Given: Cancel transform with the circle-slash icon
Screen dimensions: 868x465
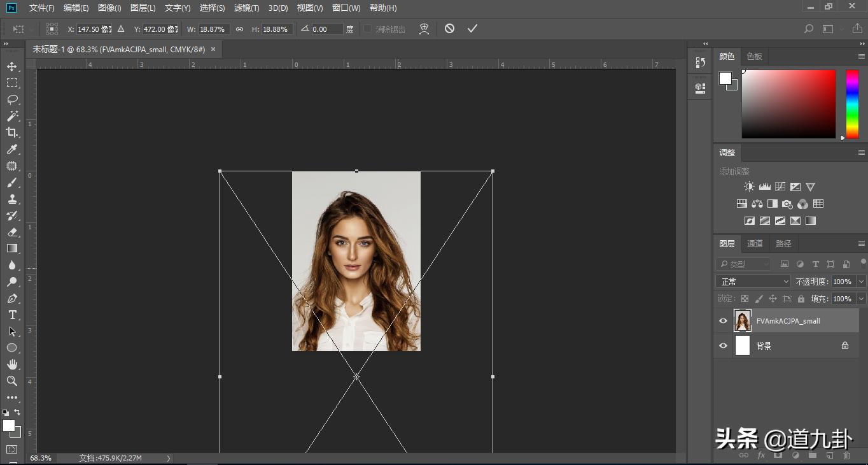Looking at the screenshot, I should [449, 29].
